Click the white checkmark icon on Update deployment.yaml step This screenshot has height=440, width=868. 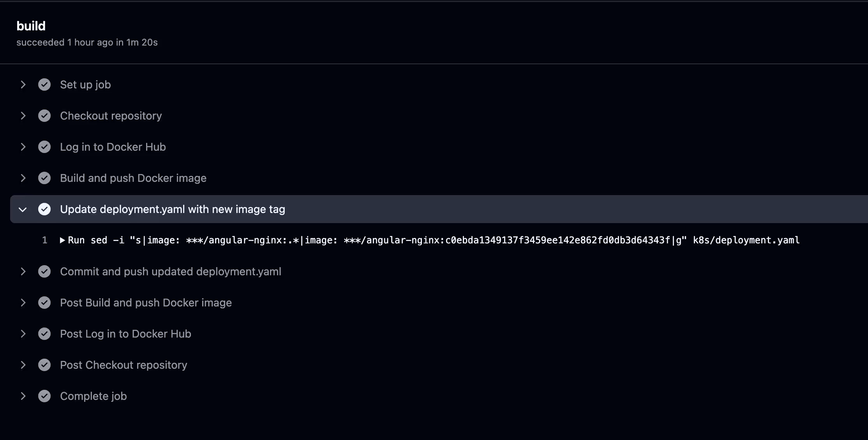(x=44, y=209)
